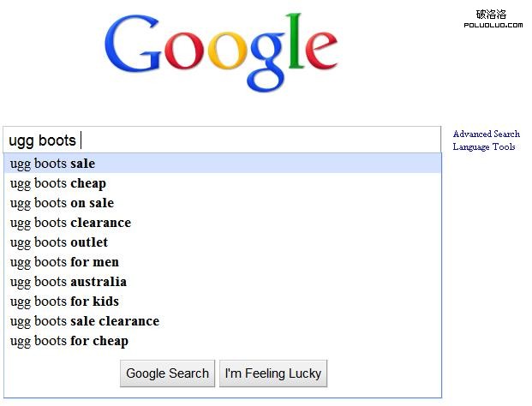Pick the 'ugg boots sale clearance' suggestion
Image resolution: width=532 pixels, height=406 pixels.
[85, 321]
